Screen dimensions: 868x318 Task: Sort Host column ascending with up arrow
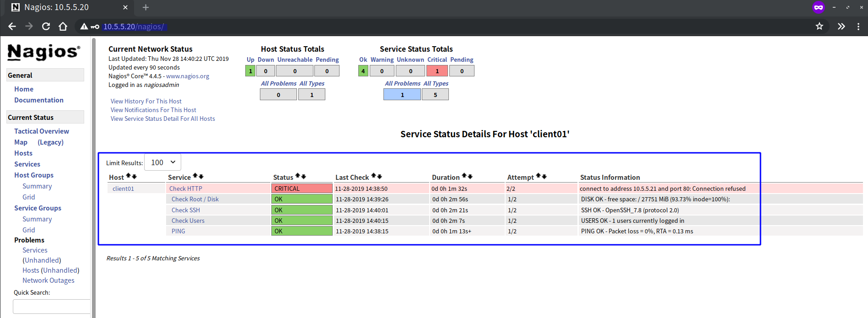(129, 176)
